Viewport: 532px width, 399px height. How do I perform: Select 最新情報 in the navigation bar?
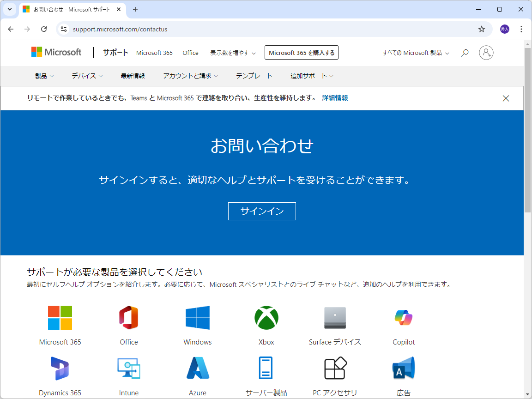click(x=133, y=76)
